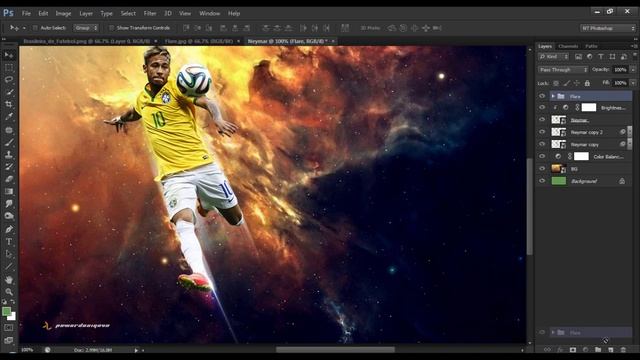Image resolution: width=640 pixels, height=360 pixels.
Task: Select the Crop tool
Action: [9, 104]
